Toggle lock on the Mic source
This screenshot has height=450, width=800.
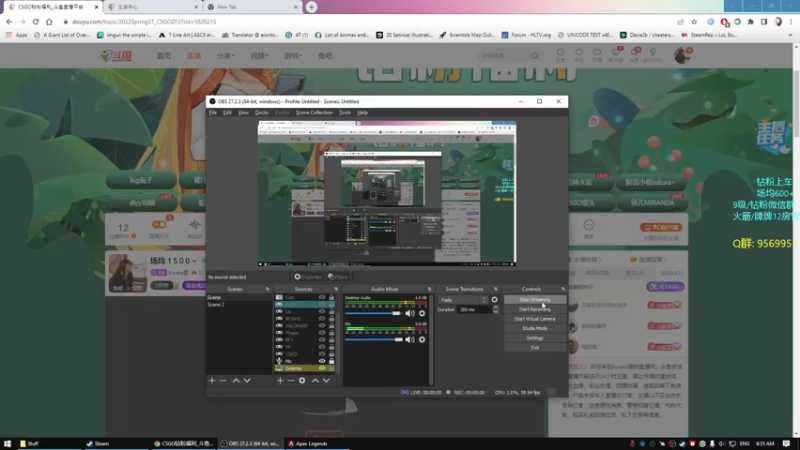pyautogui.click(x=332, y=361)
